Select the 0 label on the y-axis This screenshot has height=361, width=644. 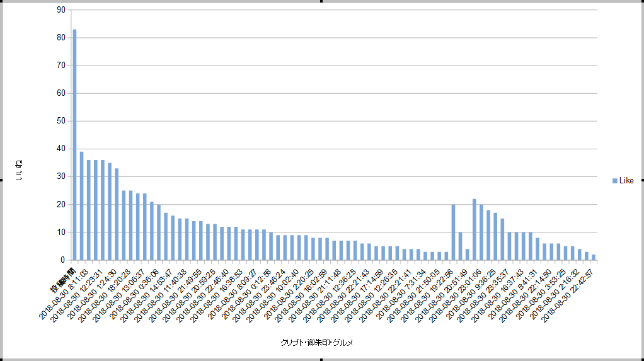pyautogui.click(x=62, y=260)
